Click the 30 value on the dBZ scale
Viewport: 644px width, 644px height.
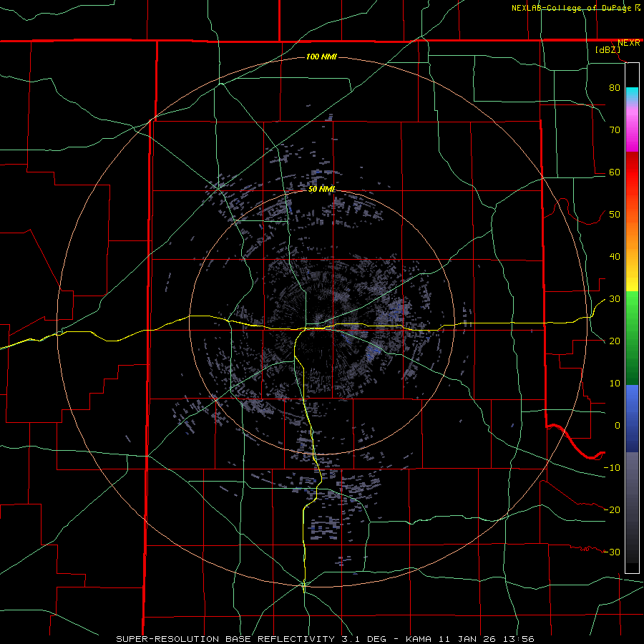tap(615, 299)
